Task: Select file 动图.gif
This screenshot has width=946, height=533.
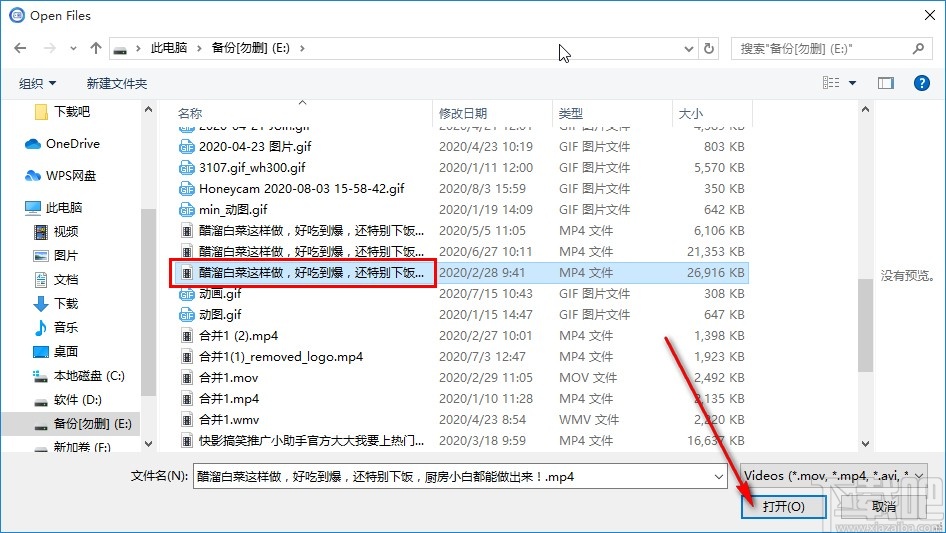Action: (220, 314)
